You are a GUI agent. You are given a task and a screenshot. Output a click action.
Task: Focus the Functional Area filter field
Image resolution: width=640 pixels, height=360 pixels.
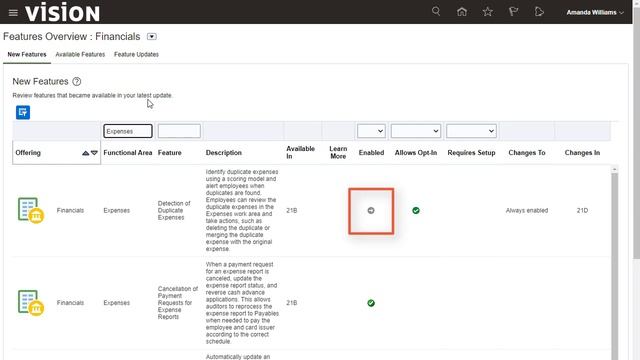[x=128, y=131]
